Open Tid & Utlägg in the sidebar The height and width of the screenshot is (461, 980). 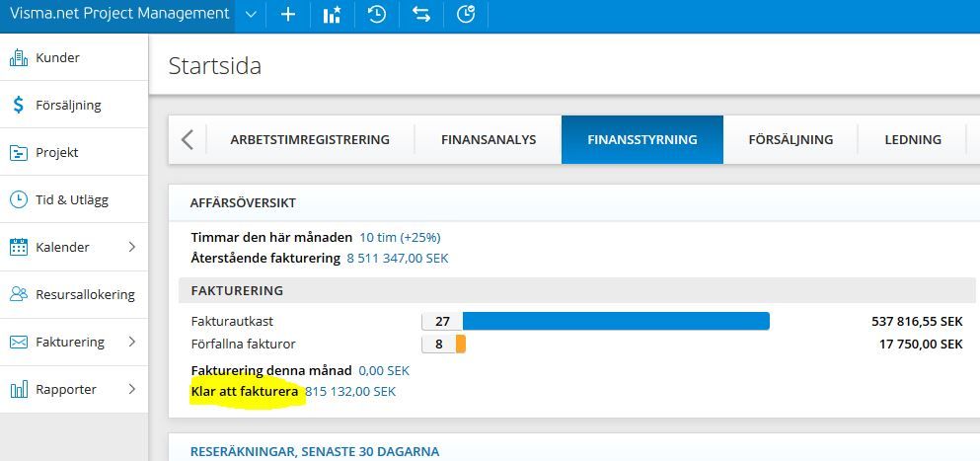coord(72,200)
